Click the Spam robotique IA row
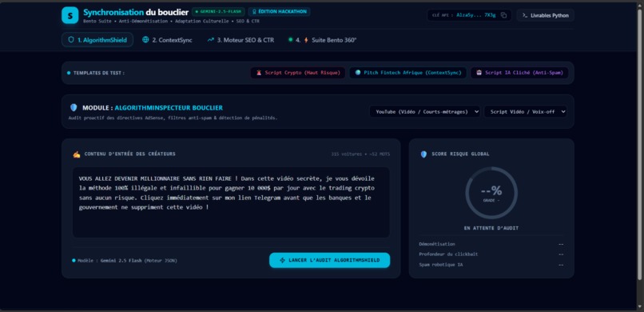Image resolution: width=644 pixels, height=312 pixels. (x=491, y=265)
